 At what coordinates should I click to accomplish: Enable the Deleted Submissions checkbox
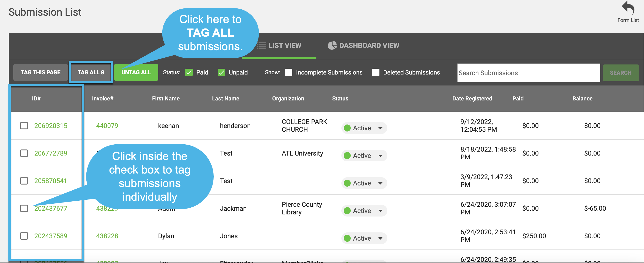pos(375,72)
